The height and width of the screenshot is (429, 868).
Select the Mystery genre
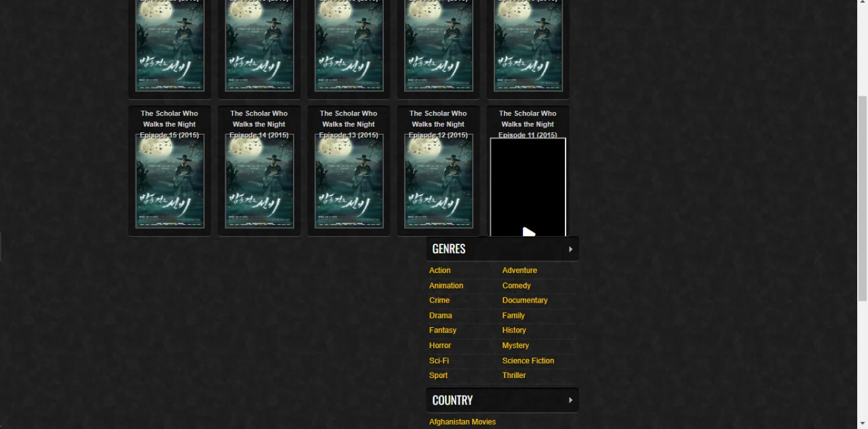tap(515, 346)
